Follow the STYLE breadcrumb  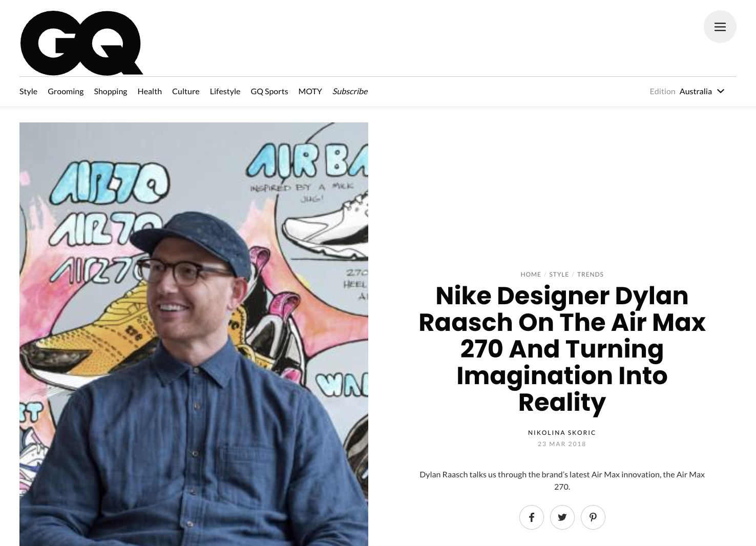click(559, 275)
